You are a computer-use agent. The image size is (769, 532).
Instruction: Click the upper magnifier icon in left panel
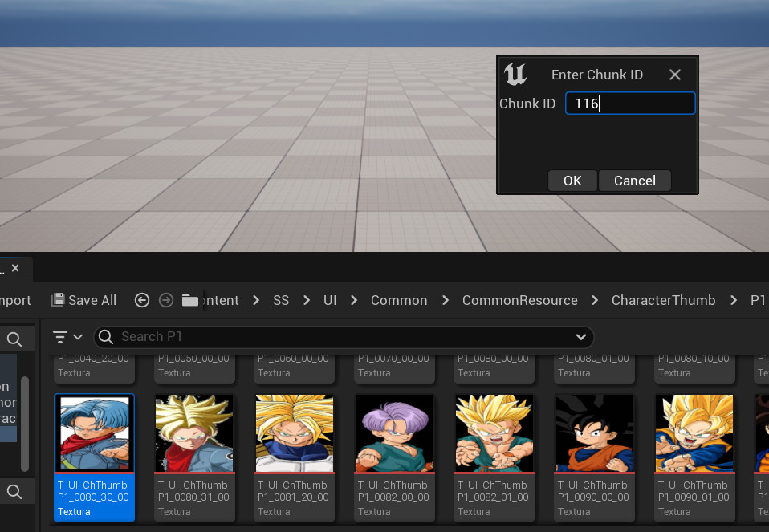tap(14, 339)
